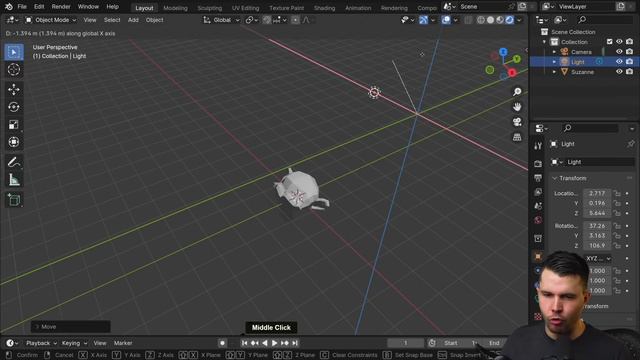Open the Tool properties tab

(538, 146)
